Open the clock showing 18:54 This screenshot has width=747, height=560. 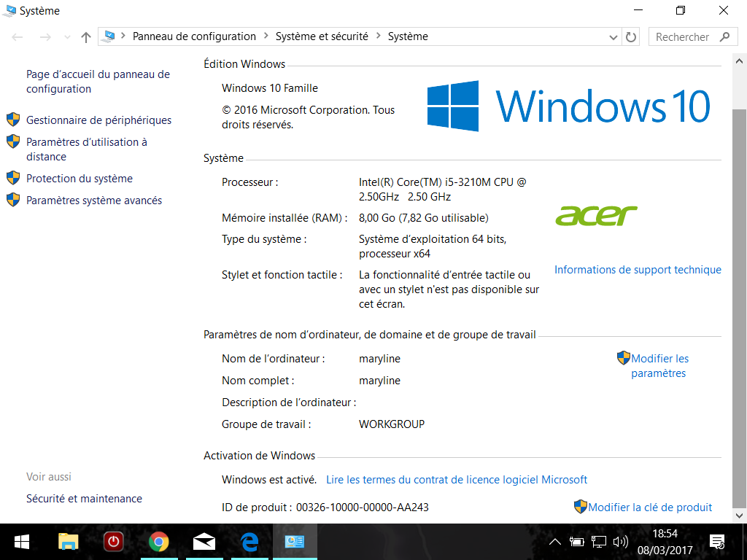(665, 542)
